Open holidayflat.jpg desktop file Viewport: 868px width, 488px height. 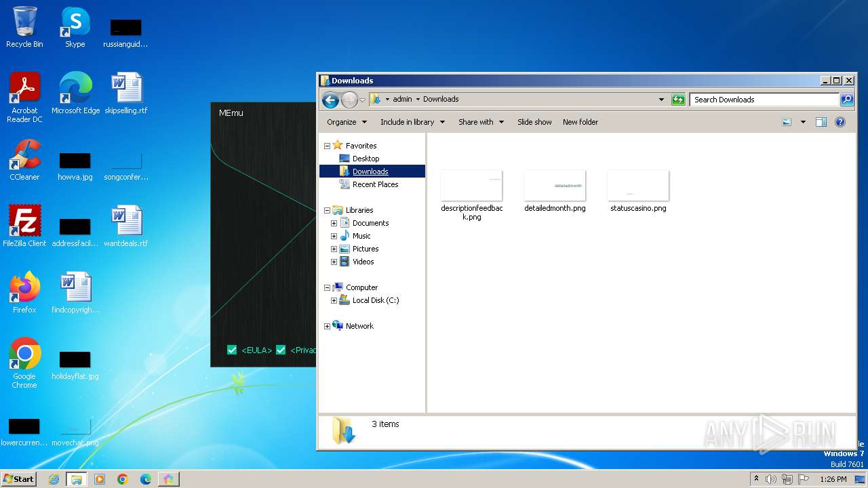pyautogui.click(x=75, y=366)
